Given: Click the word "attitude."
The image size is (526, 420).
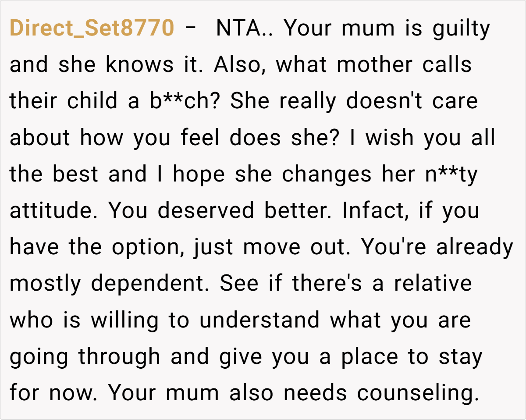Looking at the screenshot, I should pos(55,211).
